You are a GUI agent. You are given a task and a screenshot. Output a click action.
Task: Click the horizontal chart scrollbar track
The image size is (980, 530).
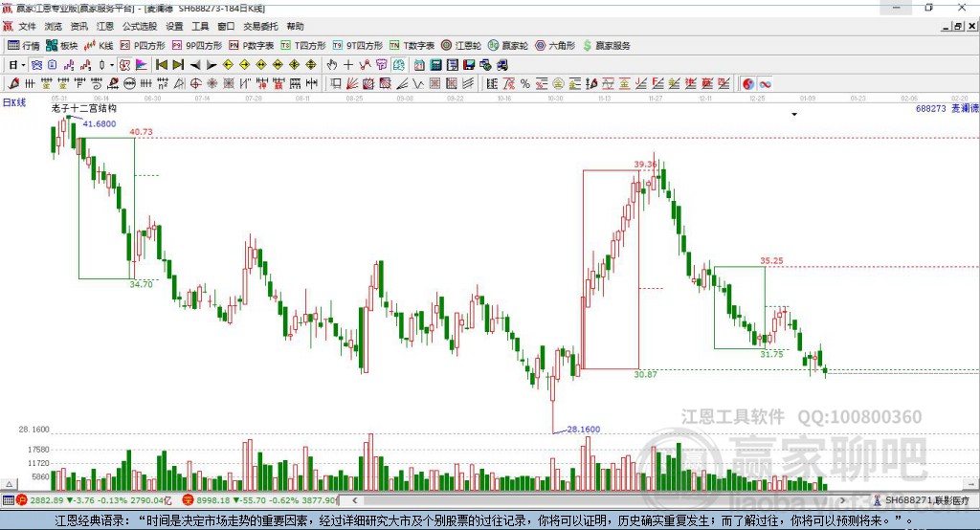click(599, 500)
